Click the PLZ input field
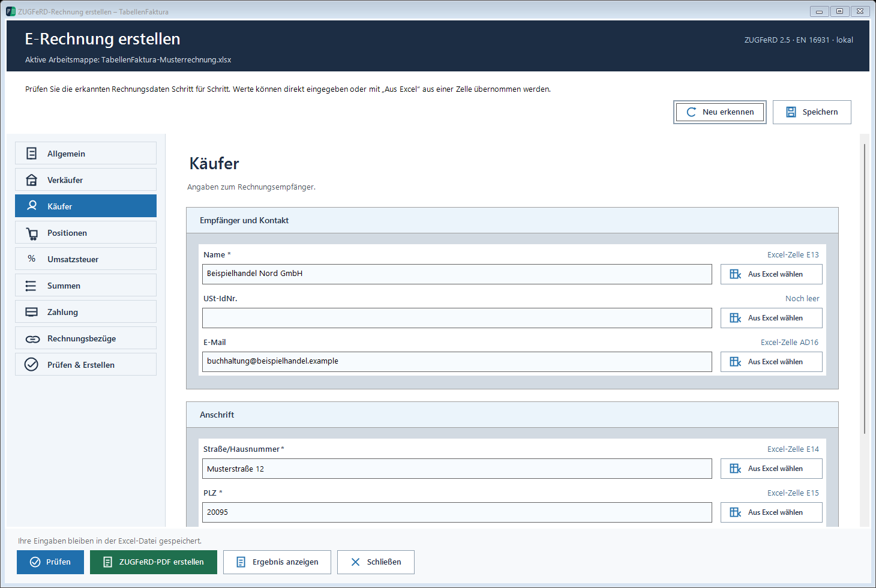The image size is (876, 588). point(457,512)
